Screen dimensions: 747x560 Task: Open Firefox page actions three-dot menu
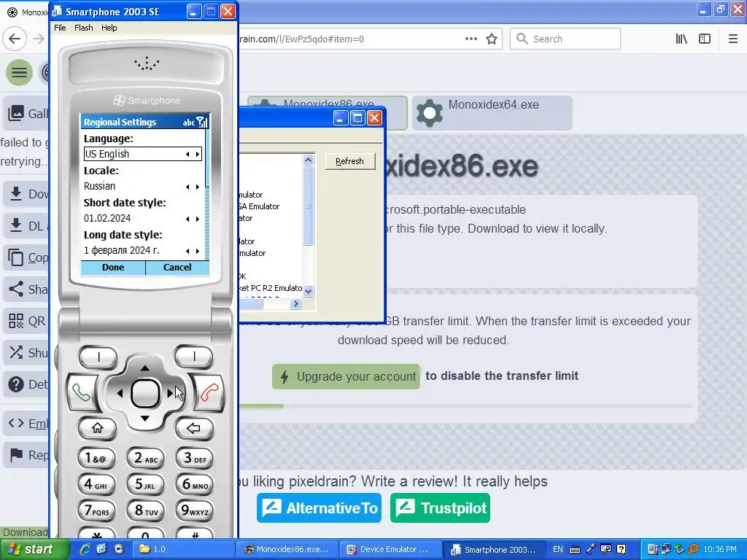[471, 39]
